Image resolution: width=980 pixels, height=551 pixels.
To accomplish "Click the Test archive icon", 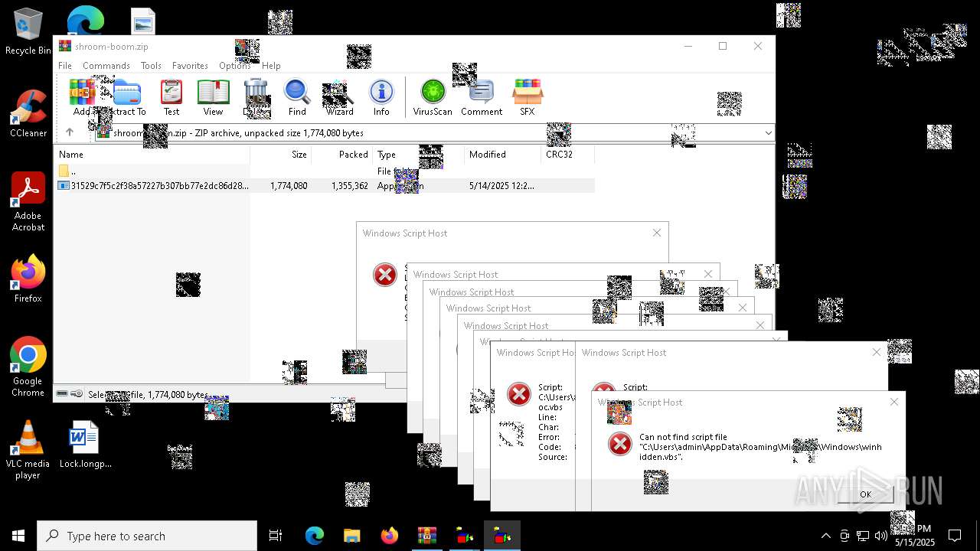I will tap(171, 98).
